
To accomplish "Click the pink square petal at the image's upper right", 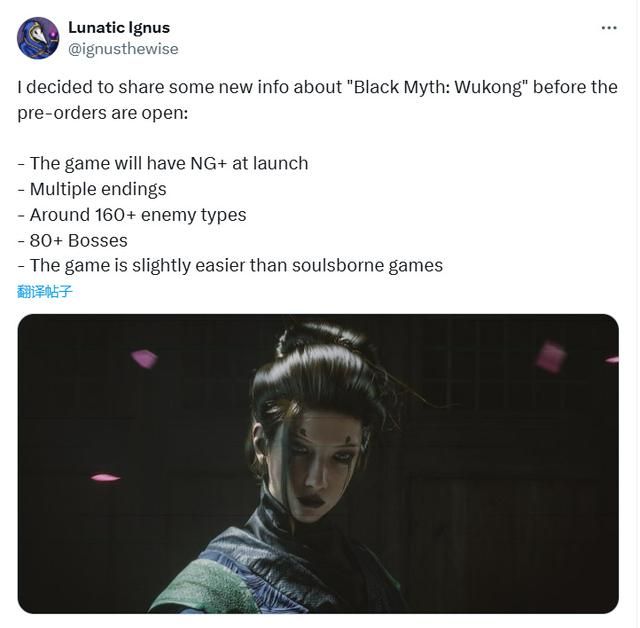I will (x=551, y=357).
